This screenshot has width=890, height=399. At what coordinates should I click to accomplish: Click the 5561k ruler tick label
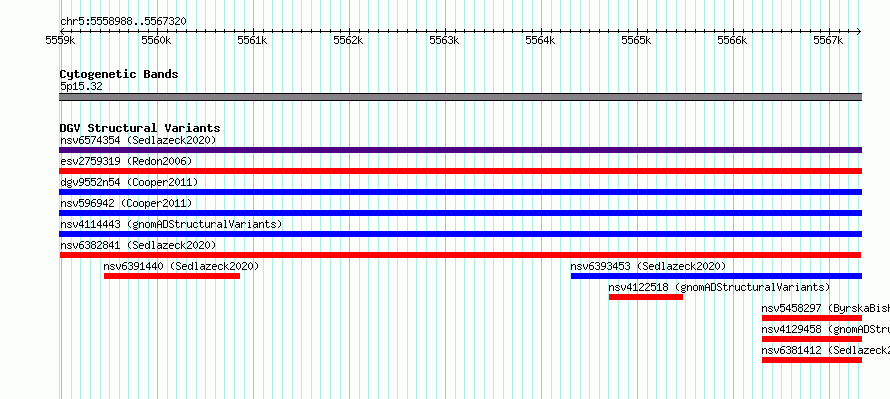252,41
